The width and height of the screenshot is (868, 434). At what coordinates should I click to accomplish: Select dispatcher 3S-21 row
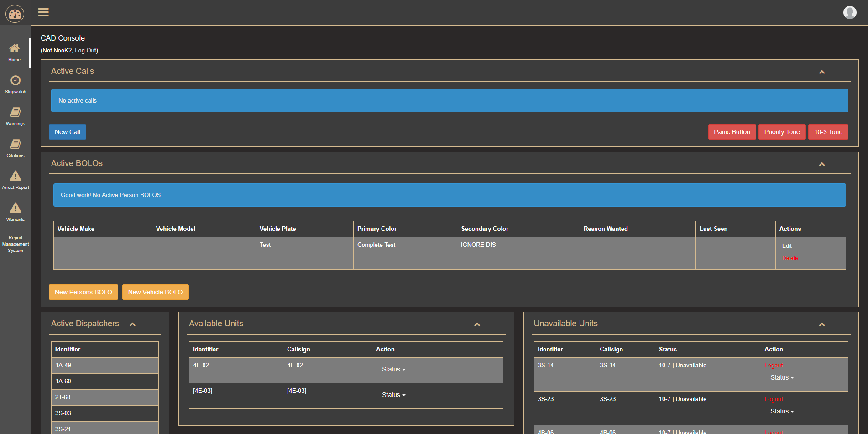point(105,428)
